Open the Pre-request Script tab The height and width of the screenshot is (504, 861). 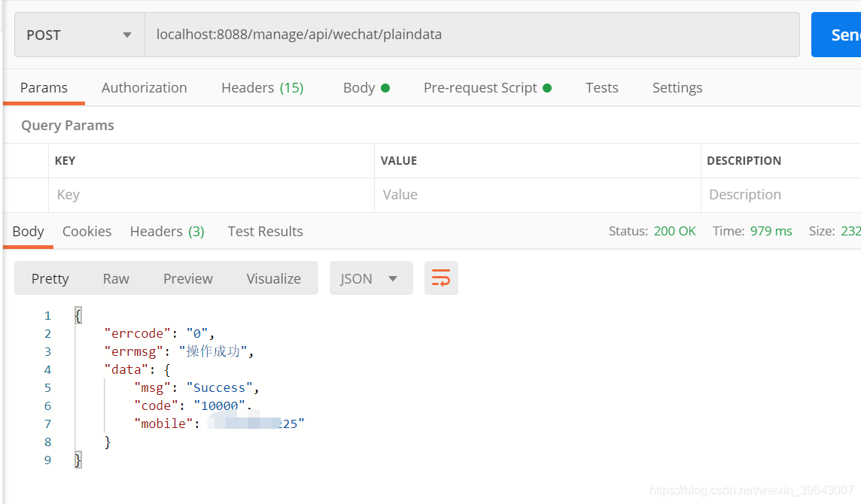[x=488, y=88]
